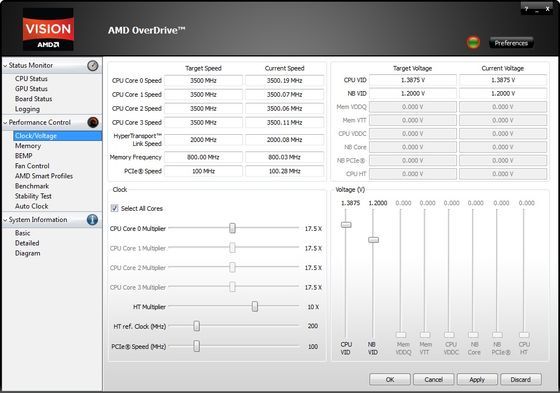The height and width of the screenshot is (393, 560).
Task: Open Board Status page
Action: [x=34, y=99]
